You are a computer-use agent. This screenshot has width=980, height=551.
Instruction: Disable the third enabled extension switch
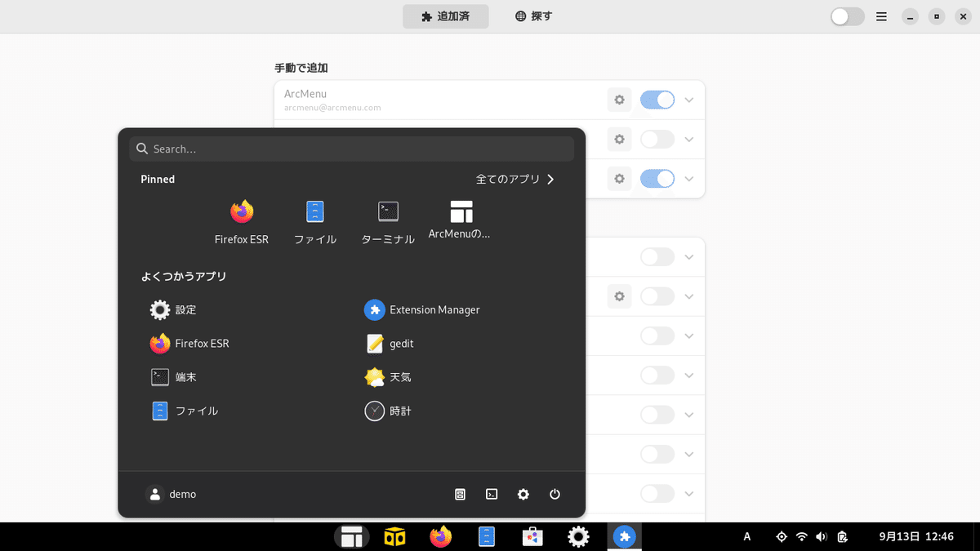click(657, 178)
